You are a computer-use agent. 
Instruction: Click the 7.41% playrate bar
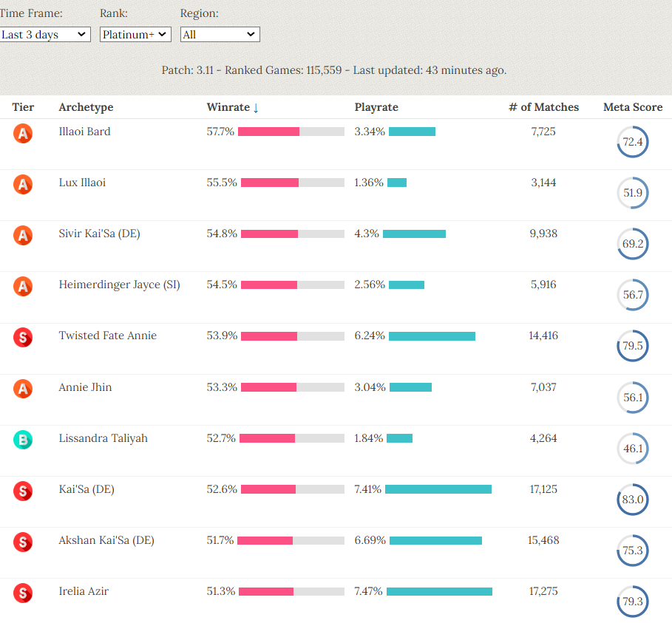tap(438, 489)
